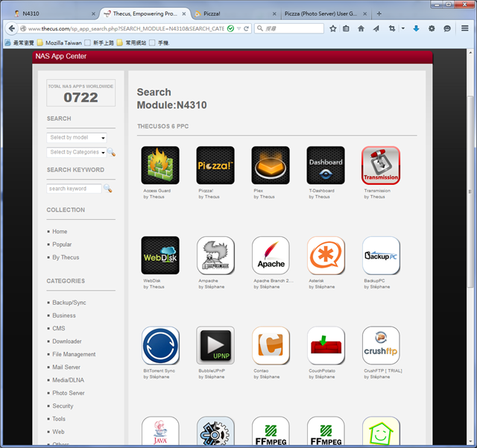Screen dimensions: 477x448
Task: Click the browser back arrow button
Action: click(12, 28)
